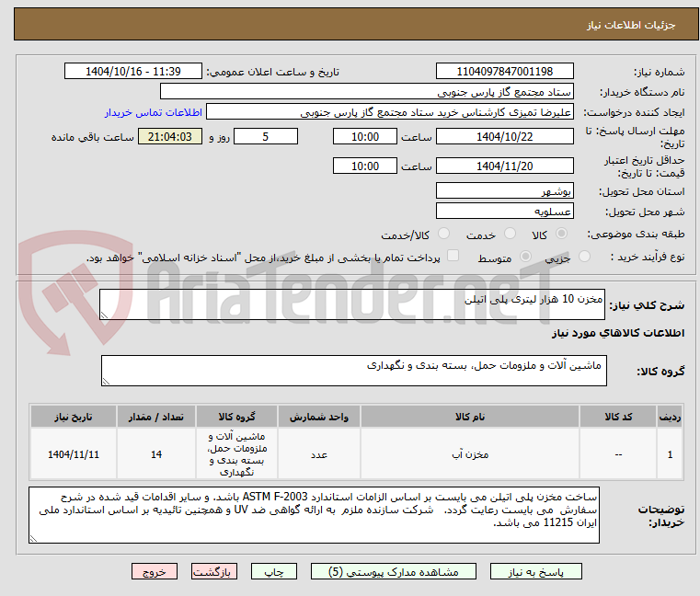Toggle اسناد خزانه اسلامی payment checkbox
Screen dimensions: 700x596
tap(453, 256)
